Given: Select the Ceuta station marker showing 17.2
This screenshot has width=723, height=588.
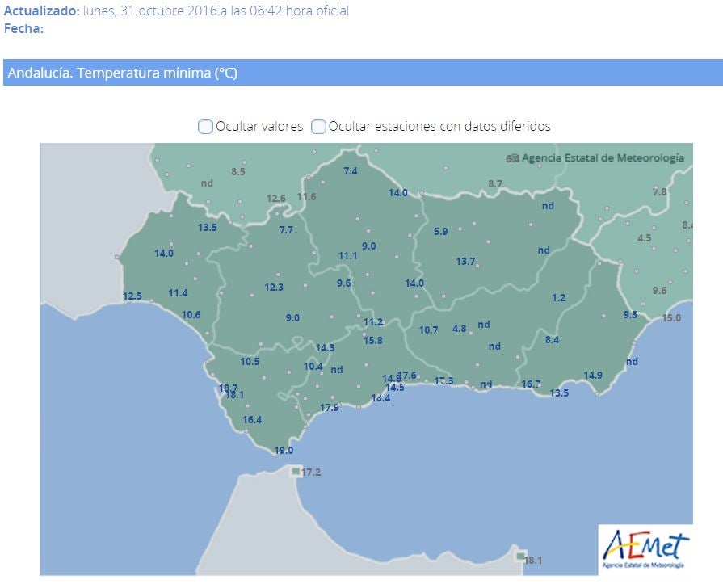Looking at the screenshot, I should coord(296,471).
